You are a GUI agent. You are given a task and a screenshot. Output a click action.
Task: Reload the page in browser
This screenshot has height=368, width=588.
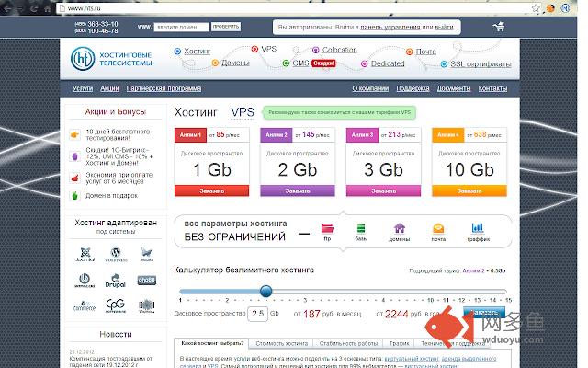[33, 8]
